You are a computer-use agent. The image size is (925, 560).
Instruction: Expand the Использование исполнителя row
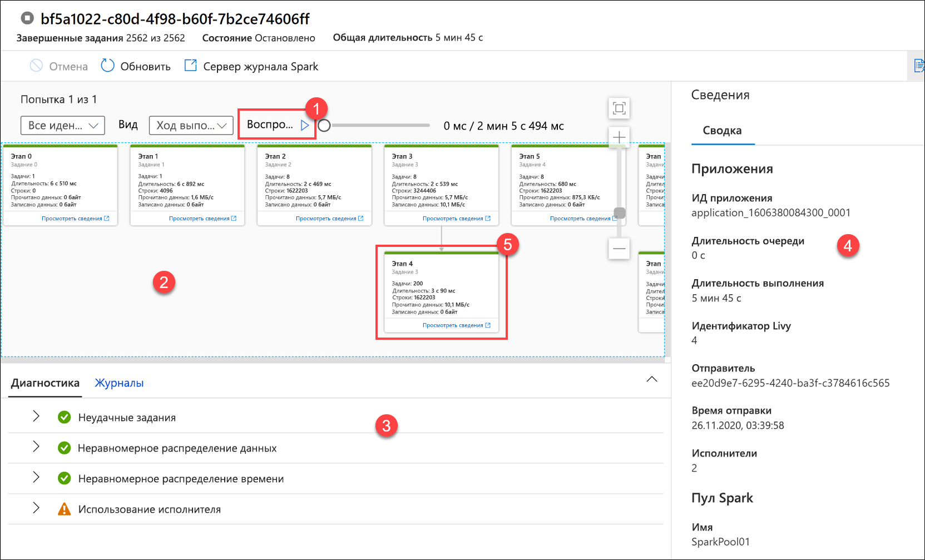36,508
